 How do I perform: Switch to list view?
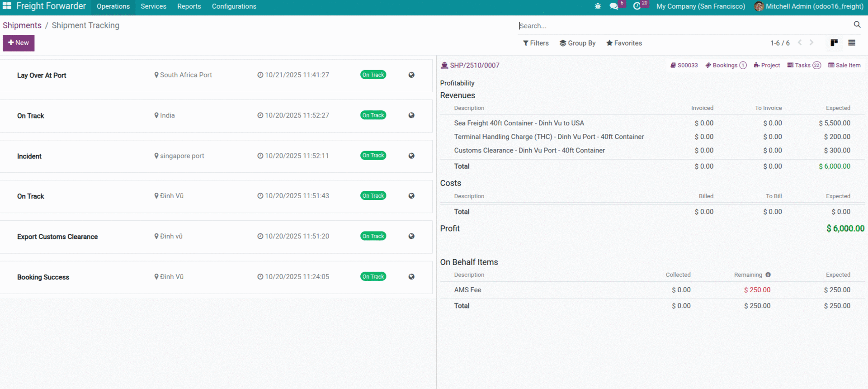(852, 43)
